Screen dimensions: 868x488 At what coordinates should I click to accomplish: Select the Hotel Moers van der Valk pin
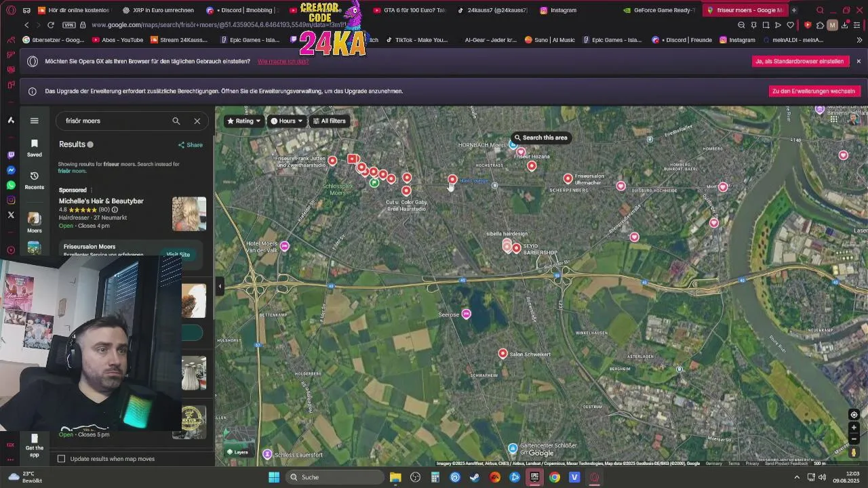click(x=284, y=245)
